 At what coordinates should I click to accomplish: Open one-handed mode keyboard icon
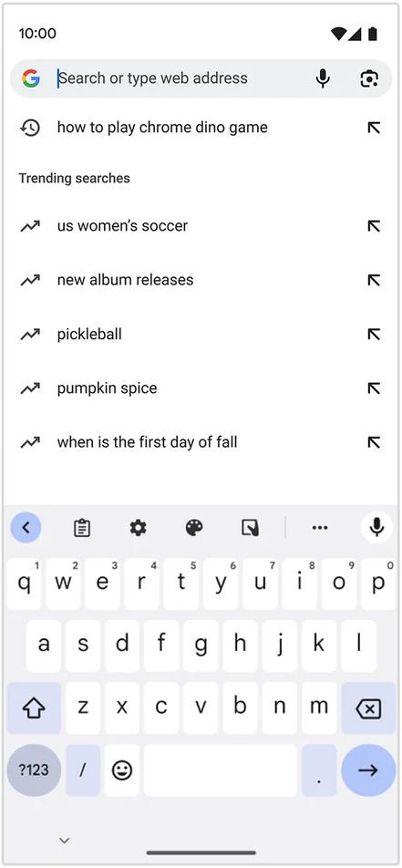[251, 528]
